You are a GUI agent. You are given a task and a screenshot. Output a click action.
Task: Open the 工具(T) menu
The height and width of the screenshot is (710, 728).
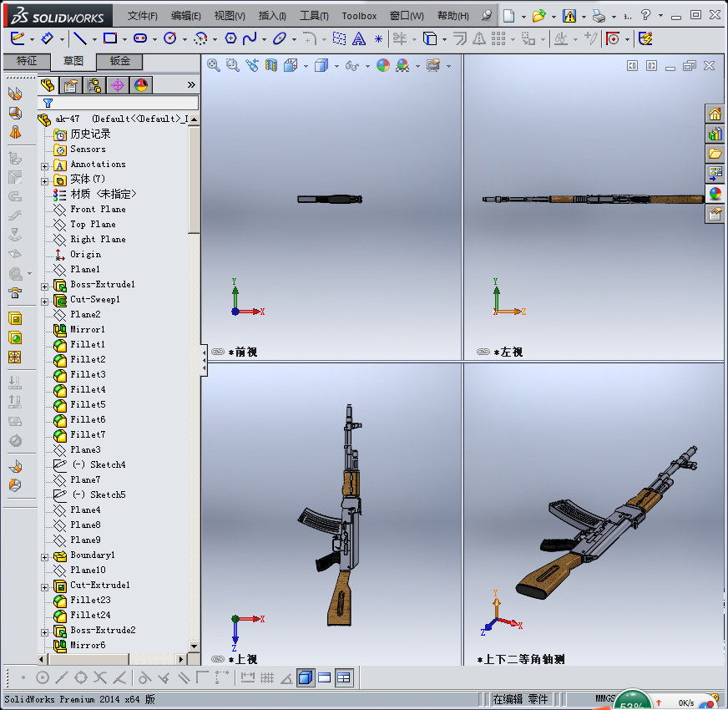314,16
